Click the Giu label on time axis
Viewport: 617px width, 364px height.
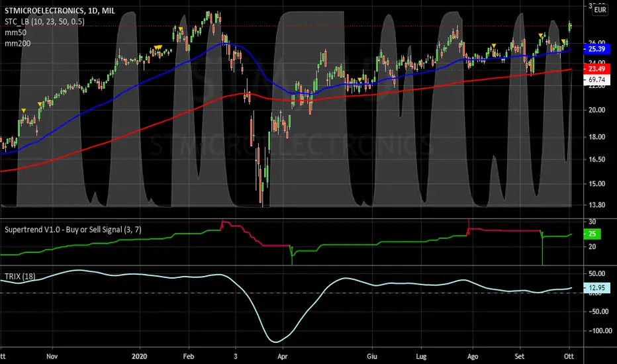[372, 356]
